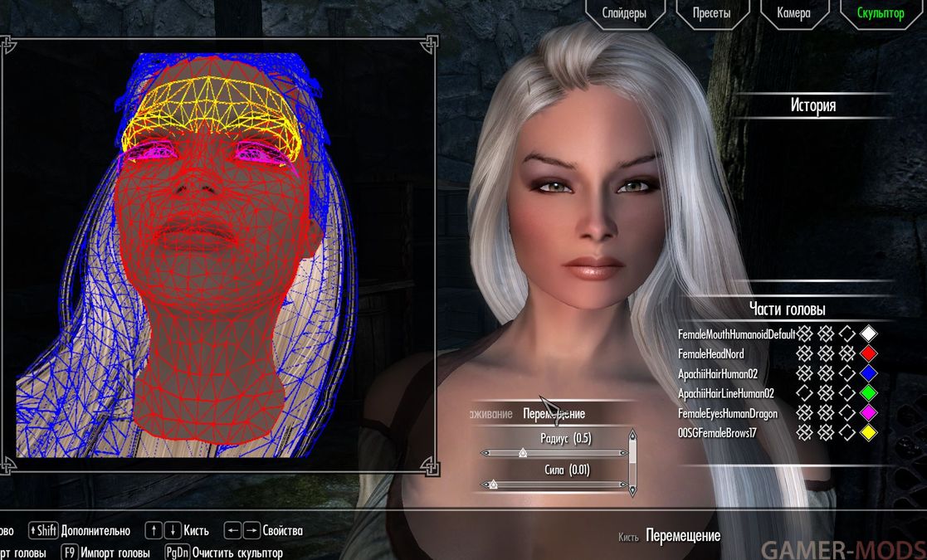Viewport: 927px width, 560px height.
Task: Enable the lock box for 00SGFemaleBrows17
Action: point(846,432)
